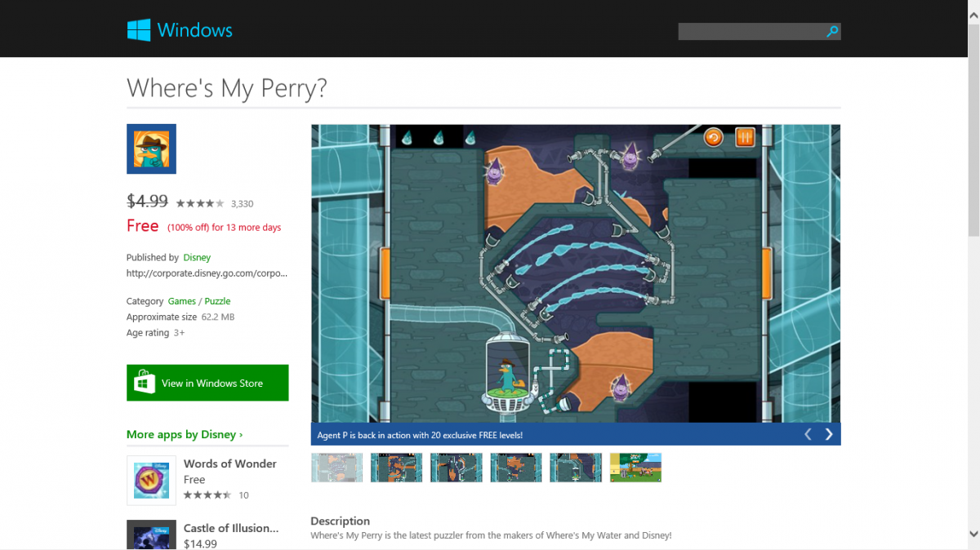
Task: Open the Words of Wonder title link
Action: pos(230,464)
